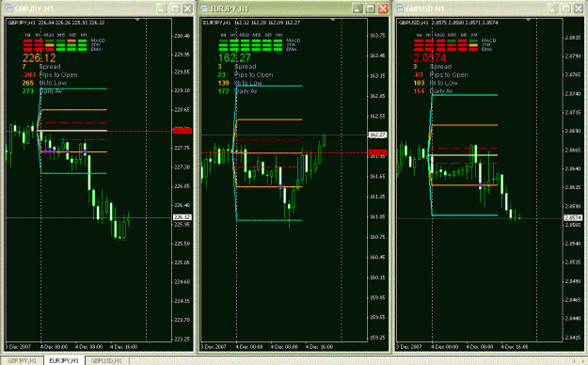Maximize the EURJPY chart window
Viewport: 588px width, 365px height.
pyautogui.click(x=371, y=8)
